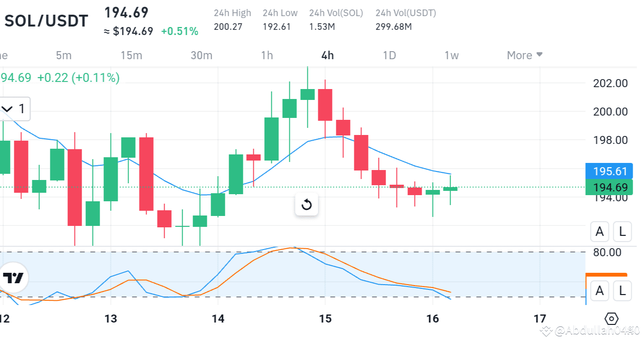Click the blue 195.61 price label

[x=609, y=171]
